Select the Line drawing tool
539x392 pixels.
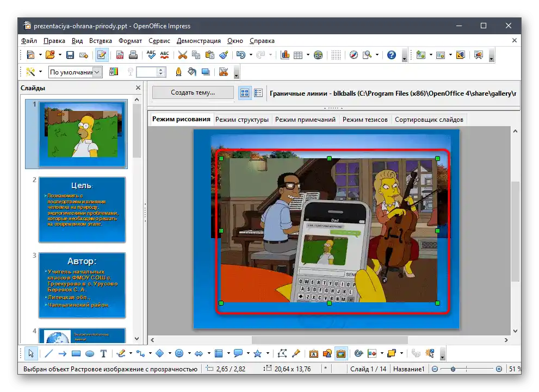tap(48, 353)
